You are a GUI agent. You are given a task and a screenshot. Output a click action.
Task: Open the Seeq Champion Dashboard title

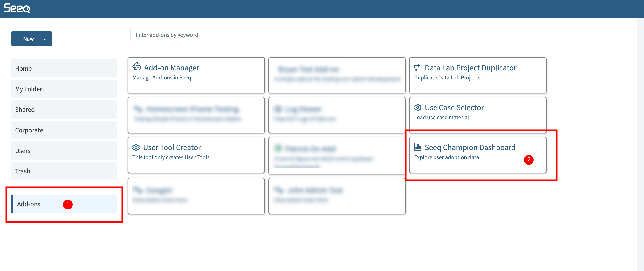click(470, 147)
